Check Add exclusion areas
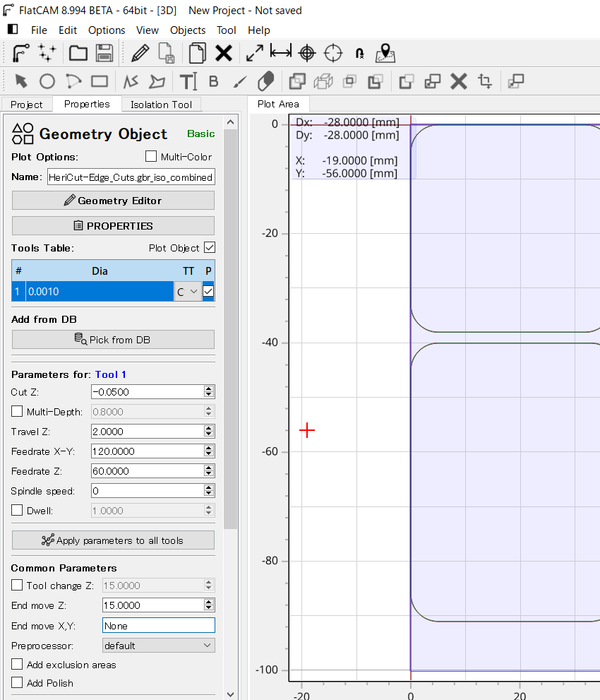The width and height of the screenshot is (600, 700). click(x=17, y=664)
